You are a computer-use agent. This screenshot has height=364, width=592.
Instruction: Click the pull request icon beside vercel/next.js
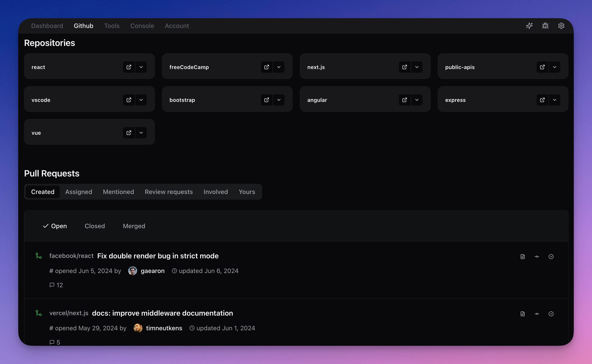coord(39,313)
